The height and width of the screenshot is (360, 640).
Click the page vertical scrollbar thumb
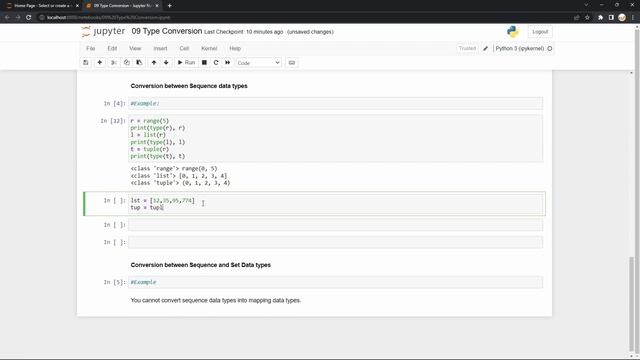pyautogui.click(x=632, y=304)
